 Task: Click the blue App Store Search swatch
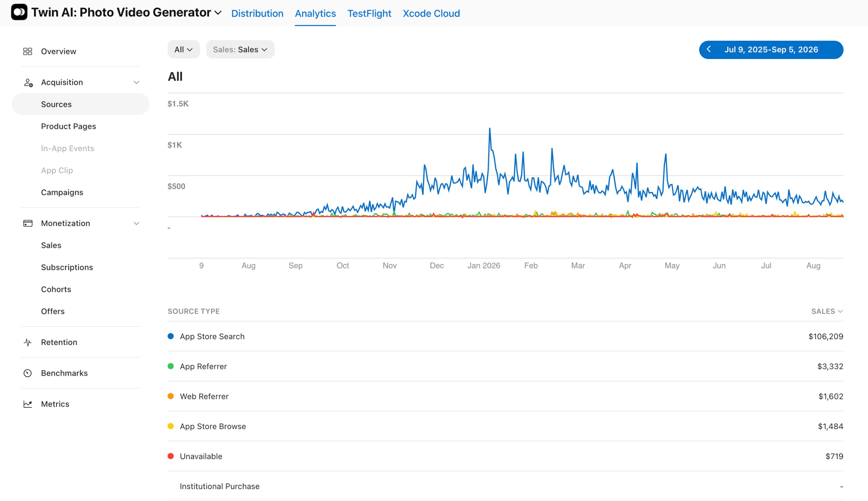[171, 336]
